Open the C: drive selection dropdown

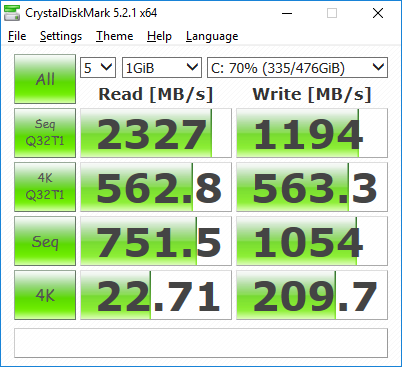(297, 68)
